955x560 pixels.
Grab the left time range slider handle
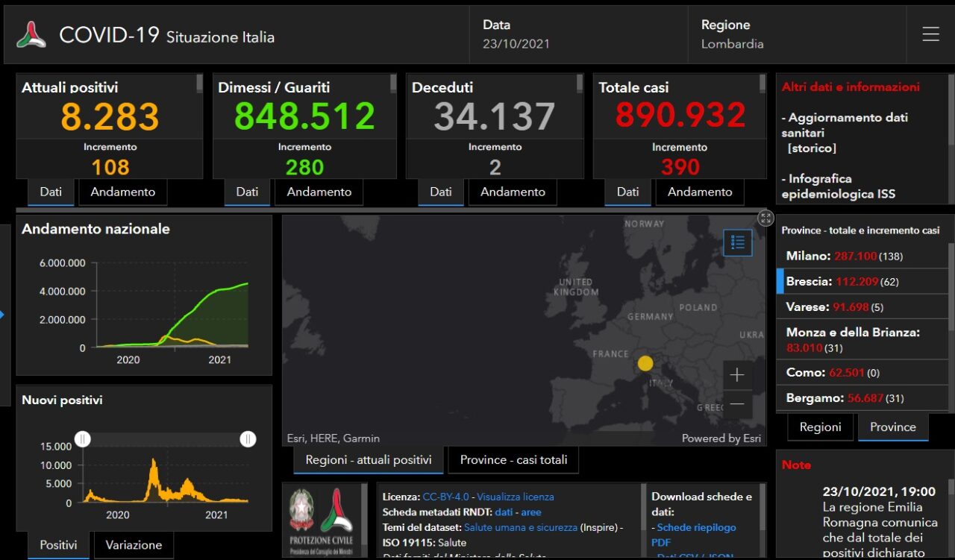click(x=83, y=439)
